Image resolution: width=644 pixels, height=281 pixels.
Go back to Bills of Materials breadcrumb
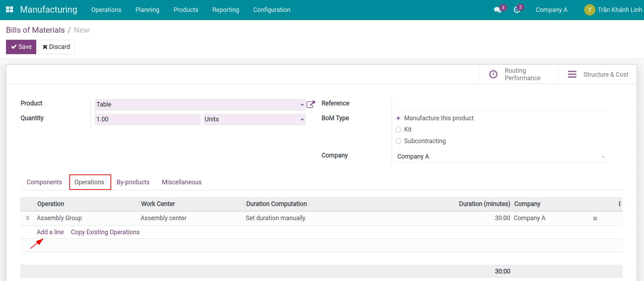tap(36, 30)
